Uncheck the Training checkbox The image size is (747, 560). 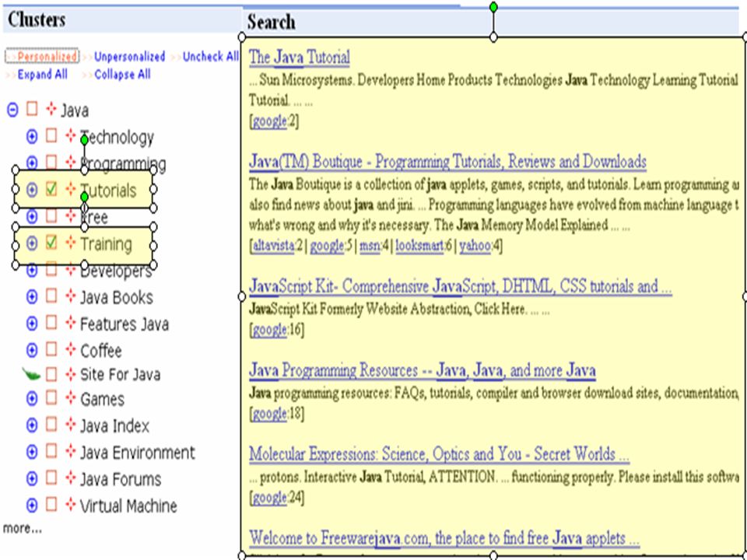(51, 243)
